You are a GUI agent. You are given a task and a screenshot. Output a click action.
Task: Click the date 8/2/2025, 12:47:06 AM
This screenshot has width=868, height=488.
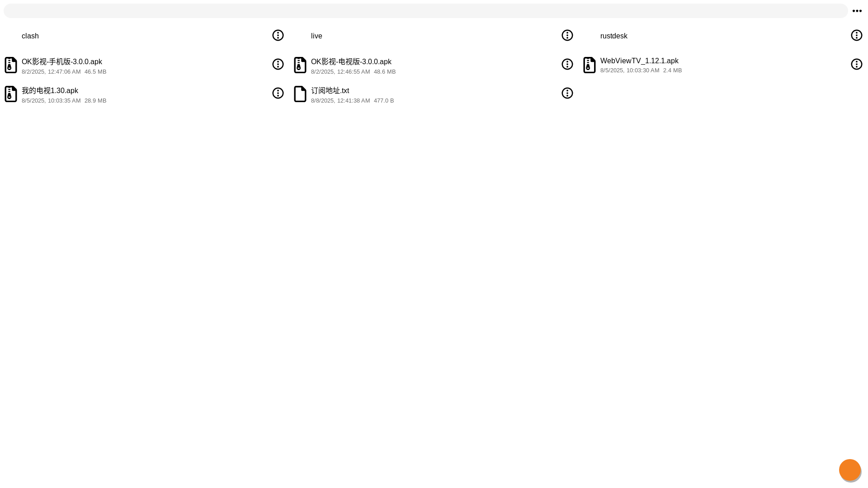(x=51, y=72)
